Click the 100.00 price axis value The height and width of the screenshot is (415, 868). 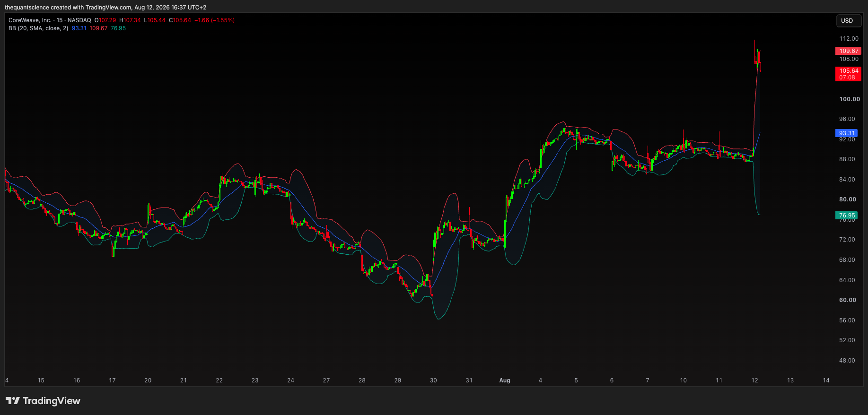tap(850, 99)
